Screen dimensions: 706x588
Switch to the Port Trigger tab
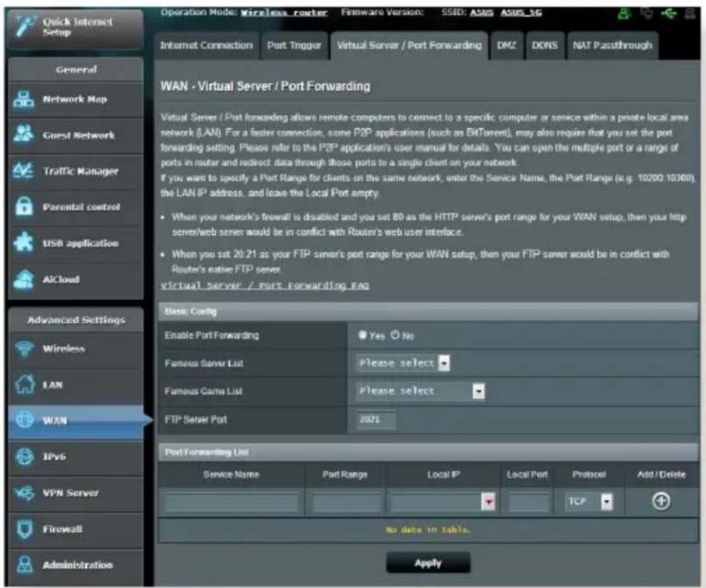pos(294,45)
